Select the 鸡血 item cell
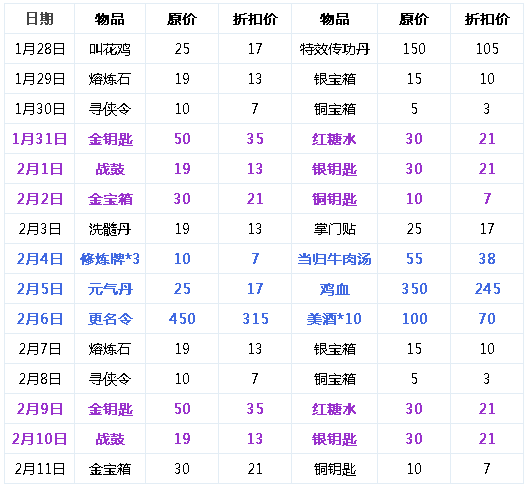Screen dimensions: 528x488 tap(334, 289)
